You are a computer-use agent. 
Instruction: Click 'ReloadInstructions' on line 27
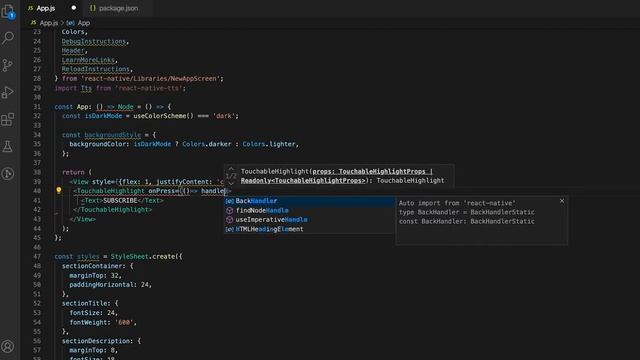(96, 69)
